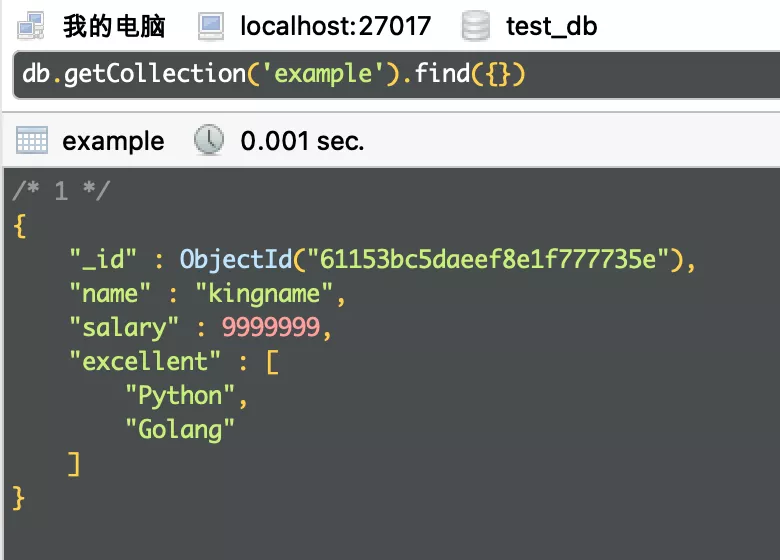Select the 我的电脑 label

point(114,26)
